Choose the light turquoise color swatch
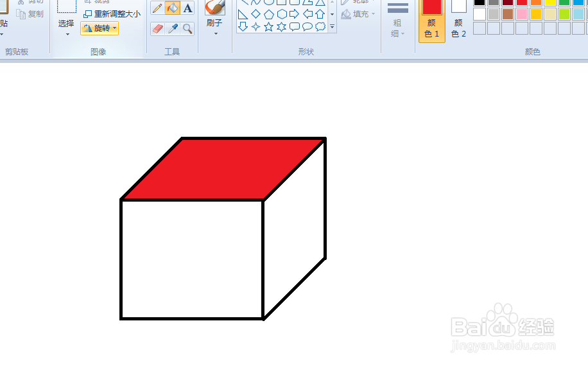This screenshot has width=588, height=366. [578, 14]
